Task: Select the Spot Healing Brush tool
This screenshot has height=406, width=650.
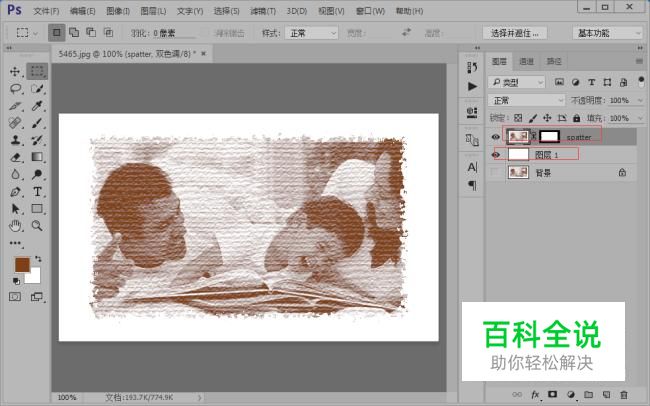Action: pos(15,123)
